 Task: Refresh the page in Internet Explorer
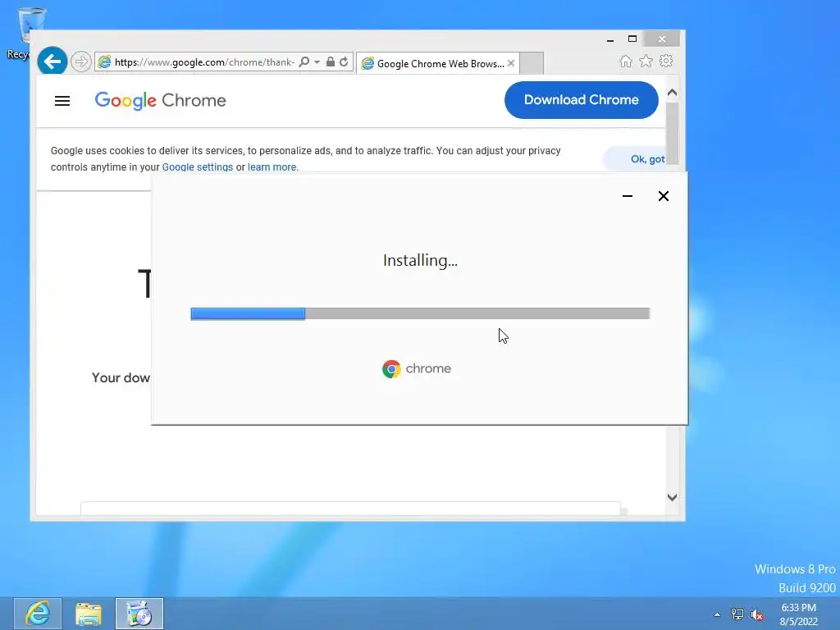pos(344,62)
